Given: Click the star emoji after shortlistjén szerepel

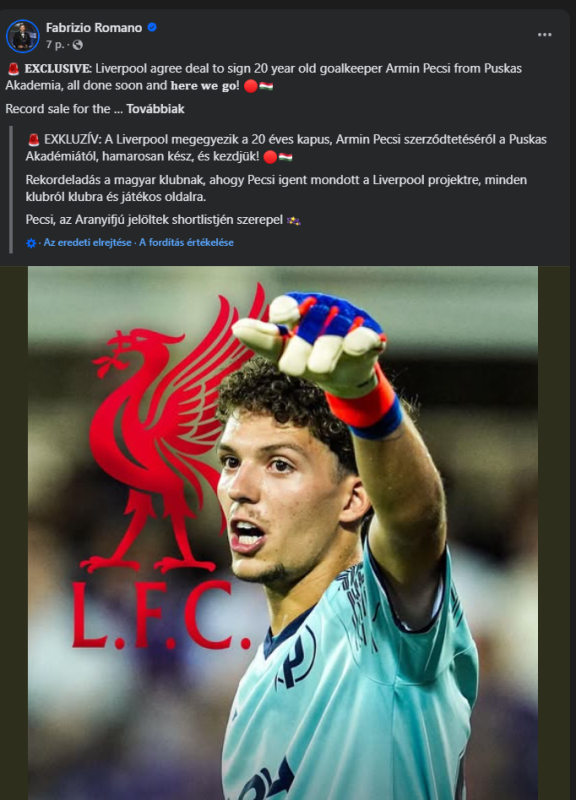Looking at the screenshot, I should pos(293,220).
